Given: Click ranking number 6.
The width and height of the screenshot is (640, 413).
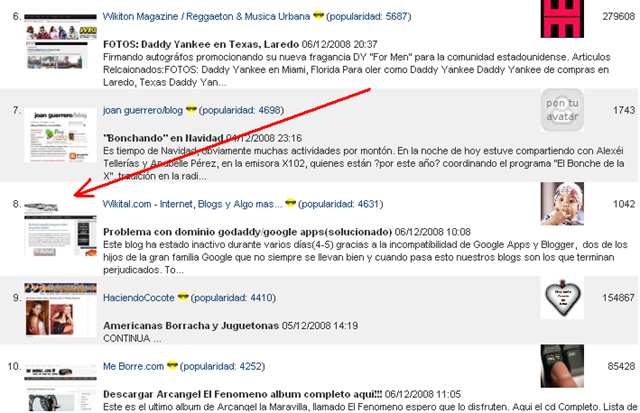Looking at the screenshot, I should [16, 16].
